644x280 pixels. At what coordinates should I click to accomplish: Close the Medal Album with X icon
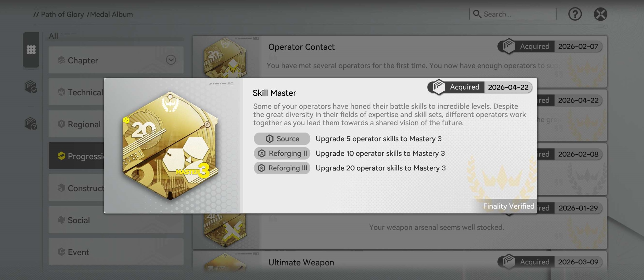[x=600, y=14]
